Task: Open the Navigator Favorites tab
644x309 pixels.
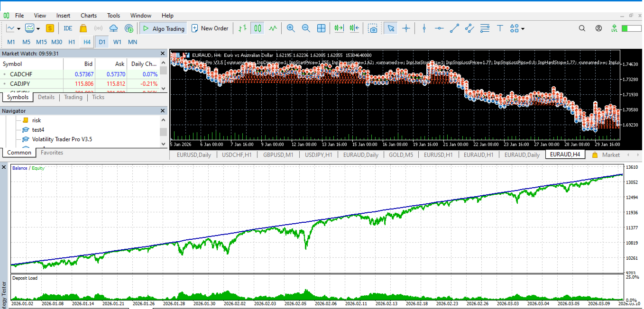Action: pos(52,153)
